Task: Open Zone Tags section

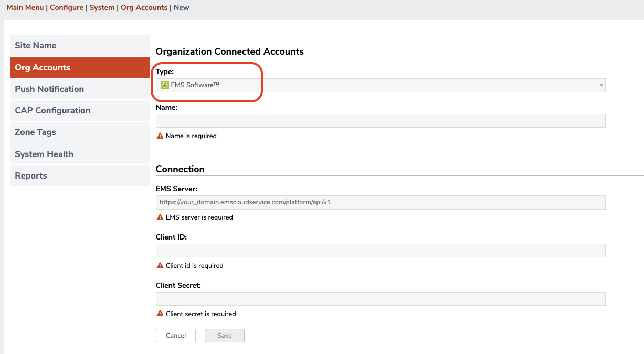Action: (80, 132)
